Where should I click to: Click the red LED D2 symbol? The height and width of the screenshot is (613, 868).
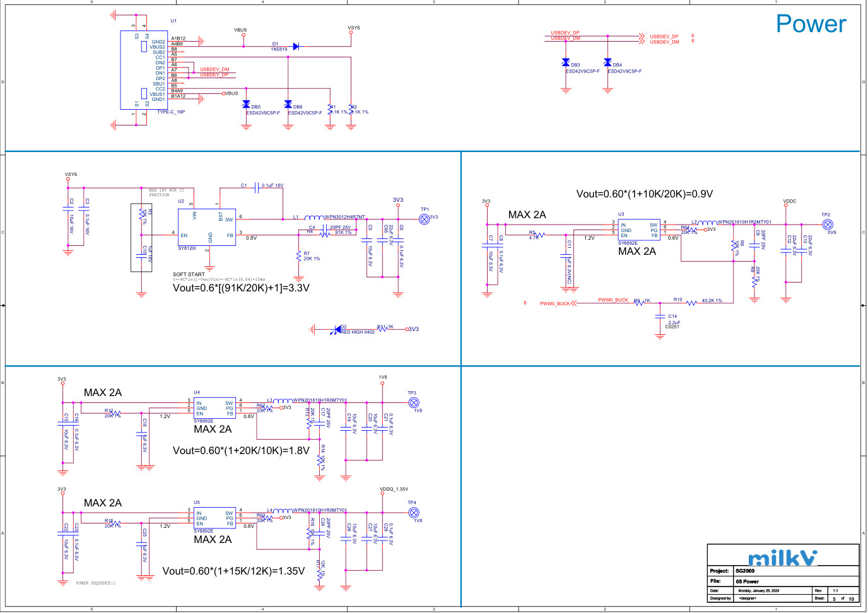point(338,329)
